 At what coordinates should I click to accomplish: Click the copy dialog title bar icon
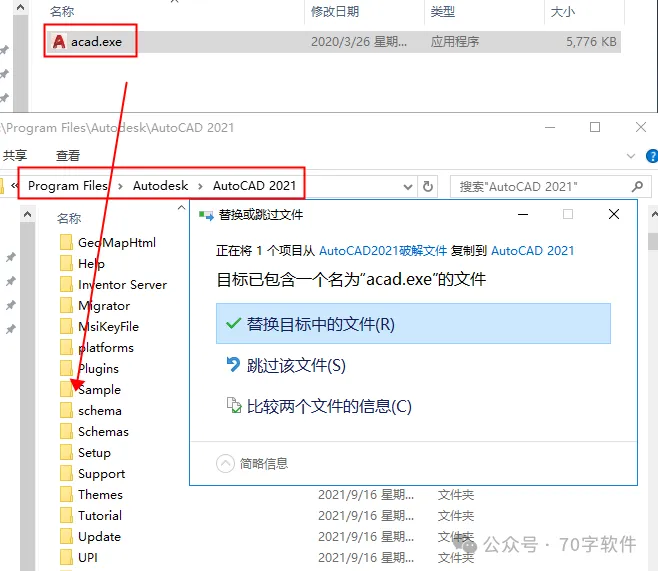[x=206, y=215]
